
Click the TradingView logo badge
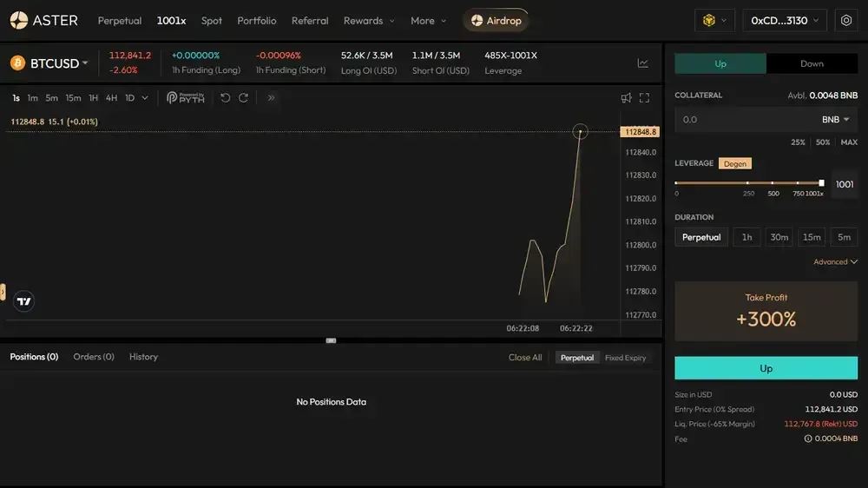23,301
